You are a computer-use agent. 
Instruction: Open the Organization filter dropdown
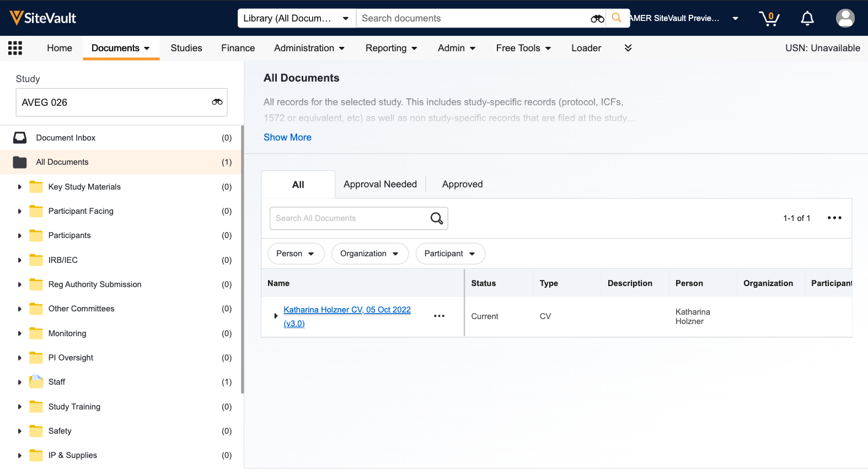[x=369, y=254]
